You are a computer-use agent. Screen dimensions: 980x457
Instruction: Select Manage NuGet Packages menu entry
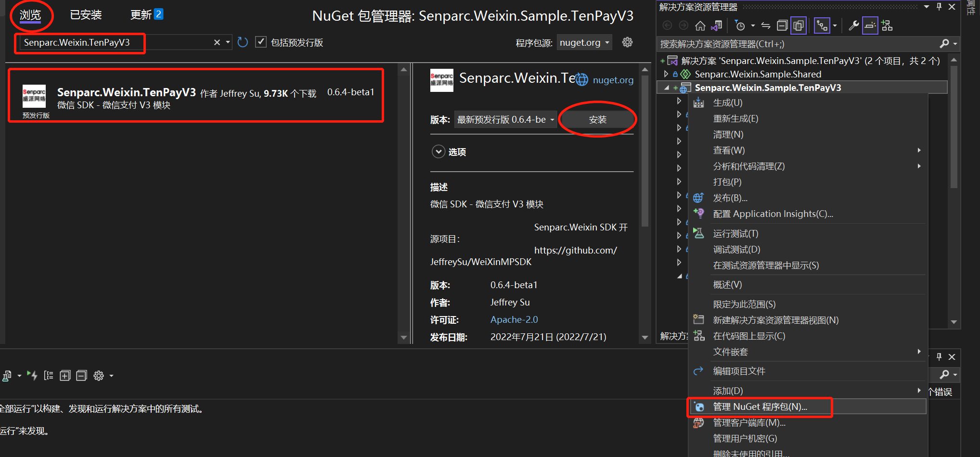(807, 406)
